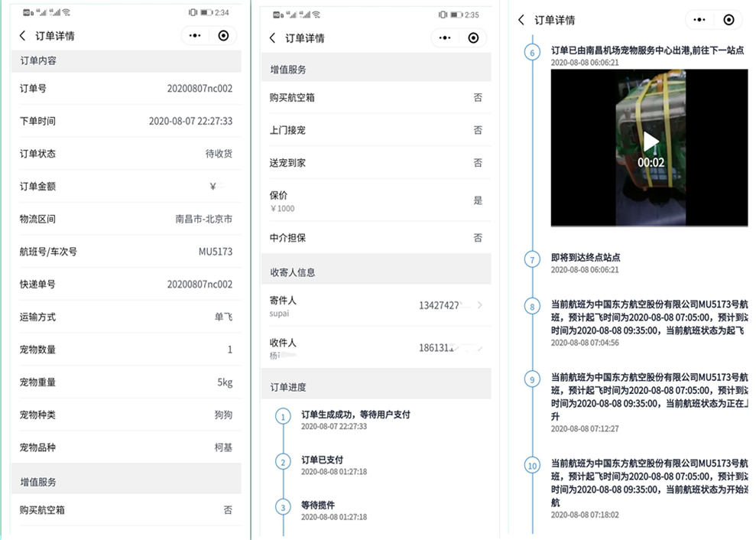756x540 pixels.
Task: Tap timeline step 8 flight takeoff marker
Action: (533, 307)
